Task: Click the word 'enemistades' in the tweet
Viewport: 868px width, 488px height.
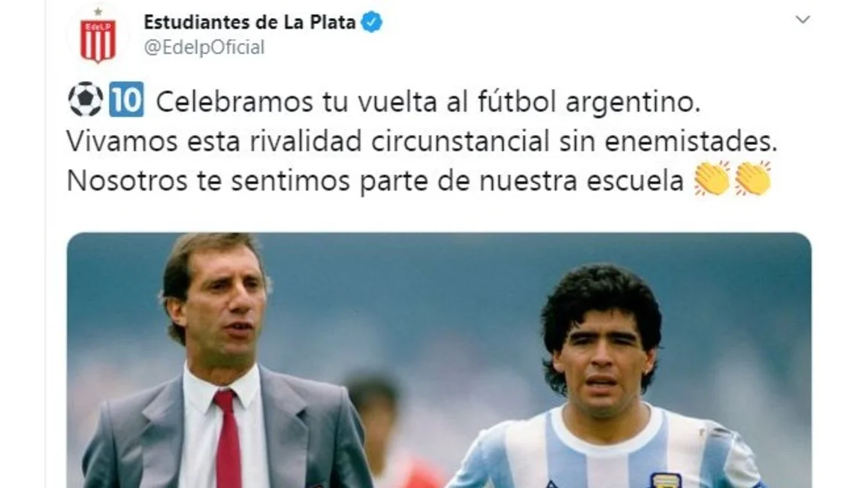Action: [x=691, y=142]
